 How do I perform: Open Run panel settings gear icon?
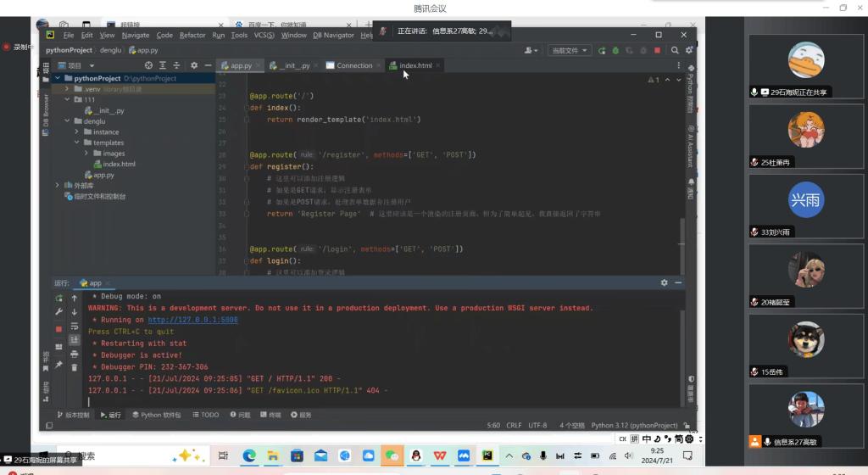point(665,282)
